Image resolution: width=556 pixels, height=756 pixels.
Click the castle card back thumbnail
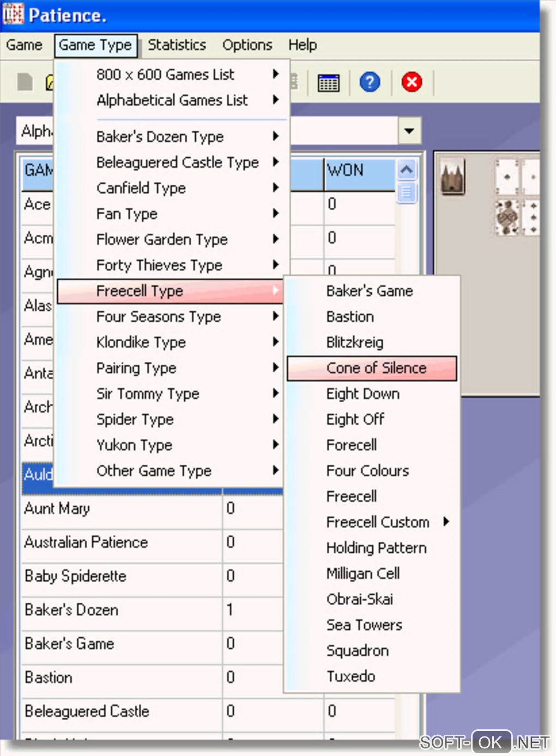[452, 177]
